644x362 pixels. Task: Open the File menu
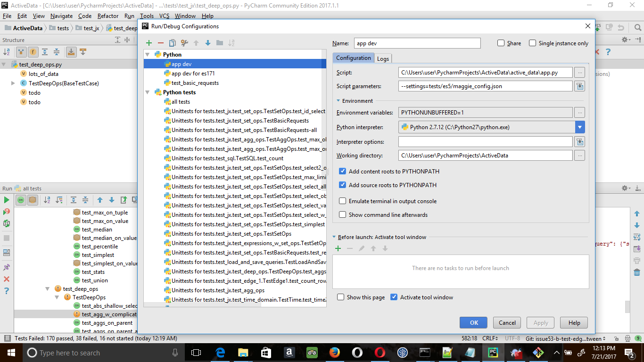(x=7, y=16)
